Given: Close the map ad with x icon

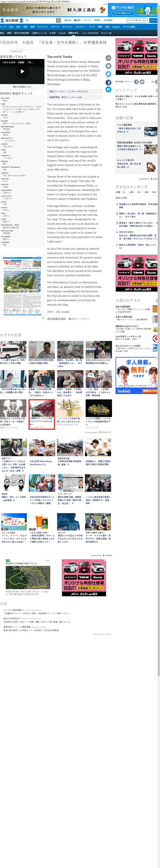Looking at the screenshot, I should 49,561.
